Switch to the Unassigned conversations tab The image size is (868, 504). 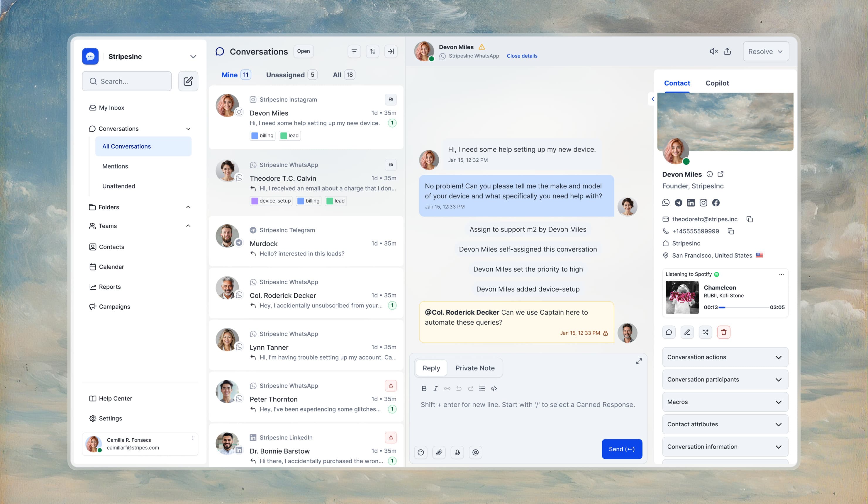[x=291, y=75]
